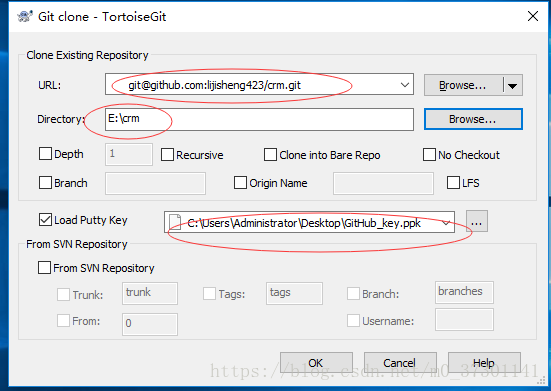Expand the URL combo box dropdown
Viewport: 551px width, 391px height.
(405, 85)
